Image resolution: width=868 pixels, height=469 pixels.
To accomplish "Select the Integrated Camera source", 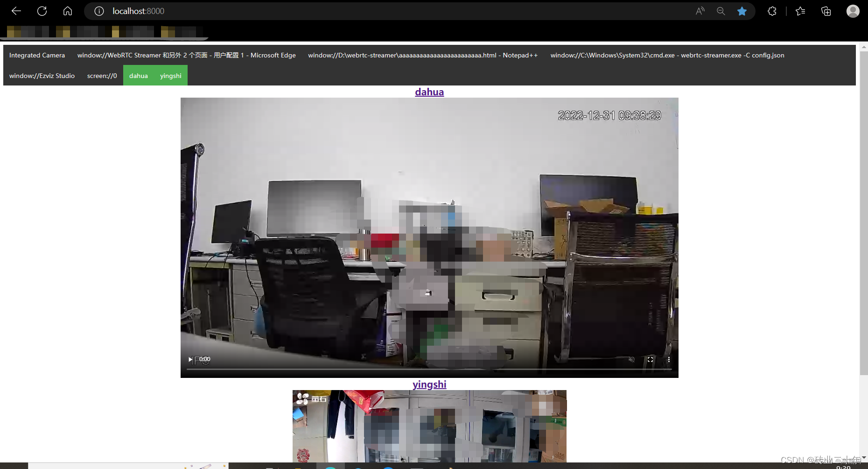I will [37, 55].
